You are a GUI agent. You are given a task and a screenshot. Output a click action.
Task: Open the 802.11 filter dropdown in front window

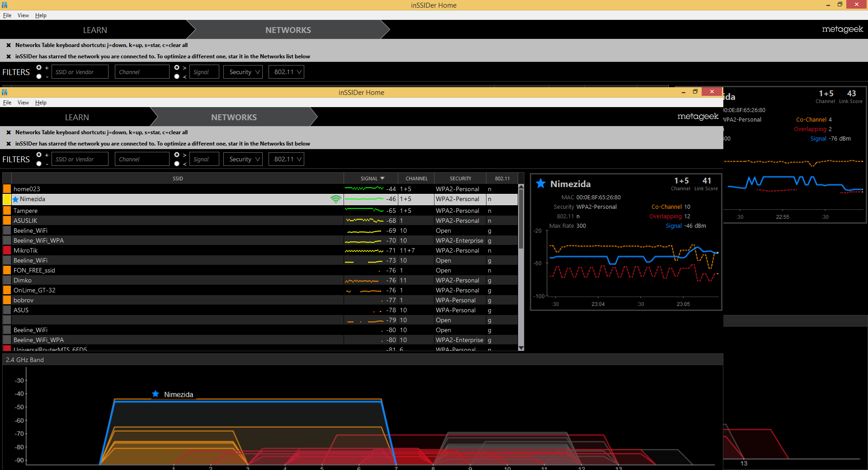click(287, 159)
